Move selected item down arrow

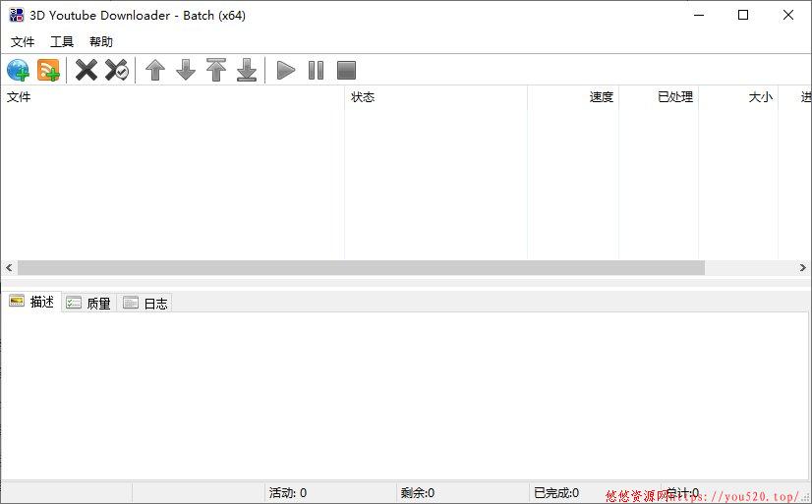pyautogui.click(x=186, y=70)
